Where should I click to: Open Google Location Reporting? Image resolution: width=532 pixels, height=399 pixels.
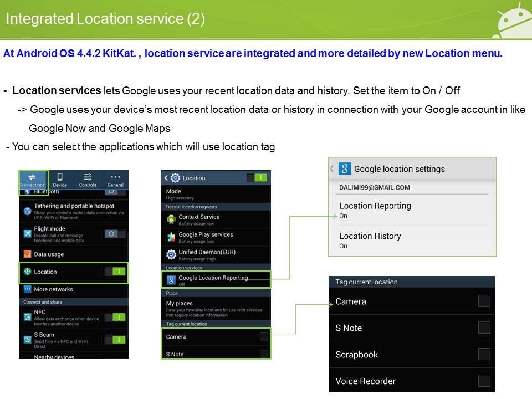tap(216, 280)
